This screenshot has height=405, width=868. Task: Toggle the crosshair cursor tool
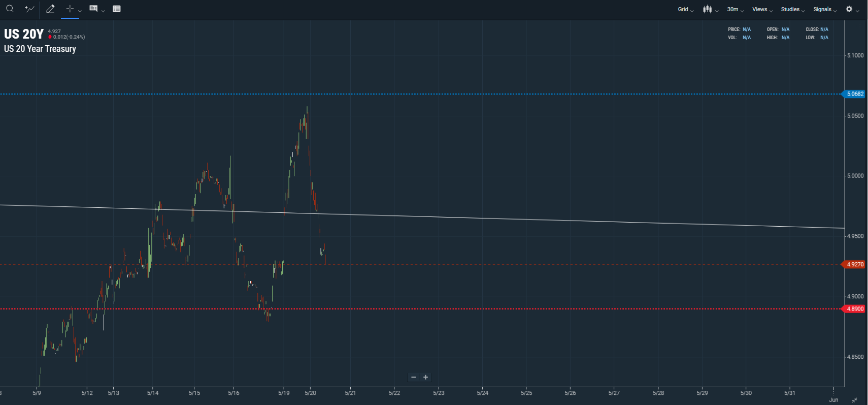pyautogui.click(x=70, y=9)
